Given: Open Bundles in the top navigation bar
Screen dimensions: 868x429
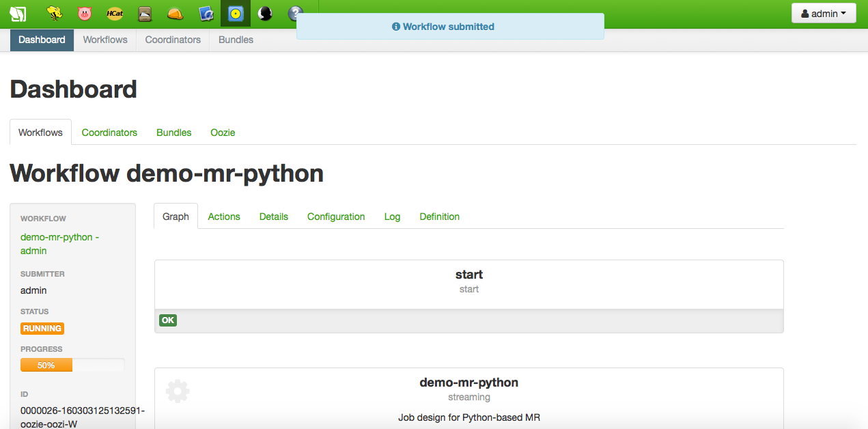Looking at the screenshot, I should click(x=236, y=40).
